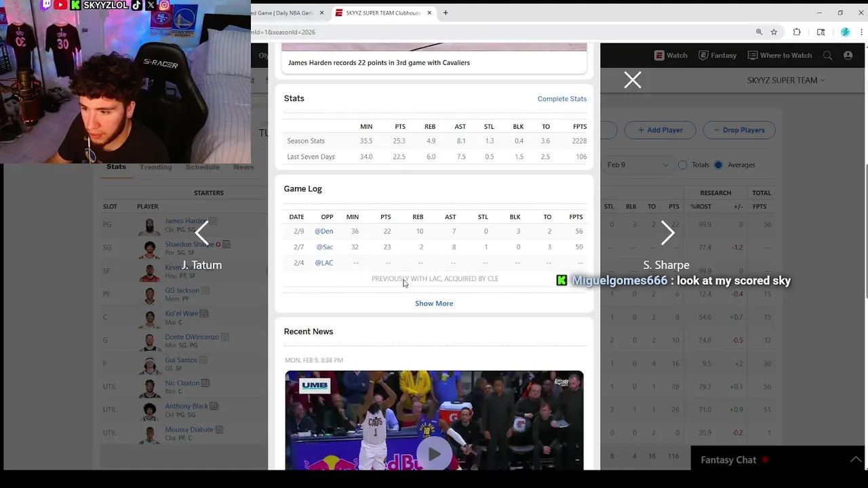Open player card icon beside Kel'el Ware
The height and width of the screenshot is (488, 868).
click(x=204, y=313)
